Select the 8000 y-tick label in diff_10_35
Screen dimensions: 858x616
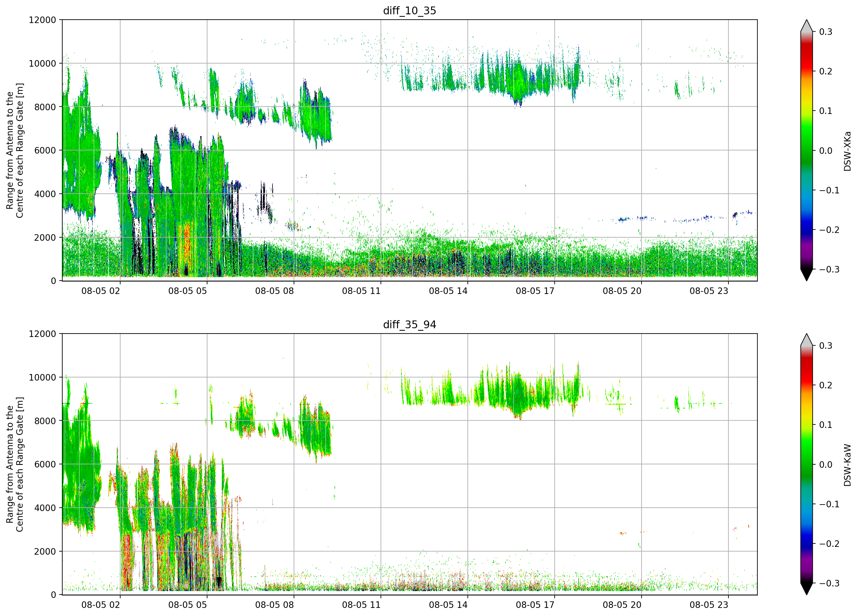[45, 107]
